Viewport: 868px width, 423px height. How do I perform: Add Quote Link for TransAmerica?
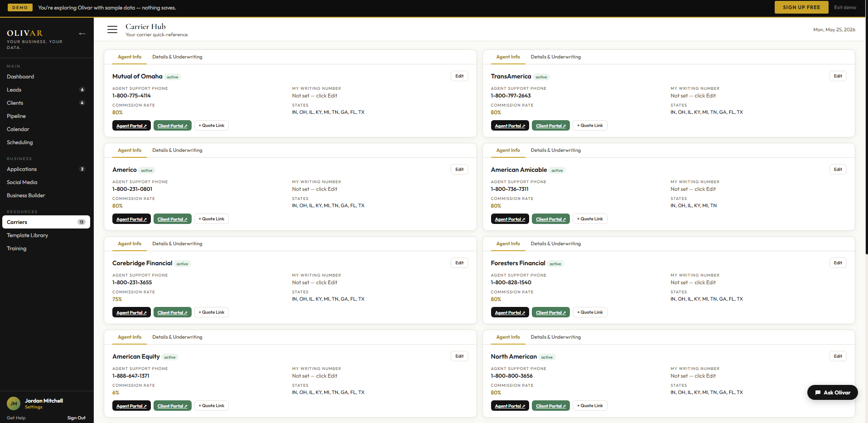click(590, 126)
